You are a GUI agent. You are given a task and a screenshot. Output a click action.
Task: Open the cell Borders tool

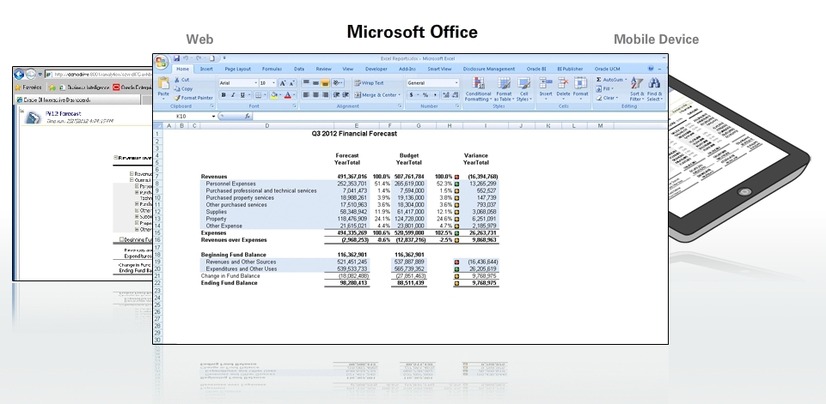(259, 95)
